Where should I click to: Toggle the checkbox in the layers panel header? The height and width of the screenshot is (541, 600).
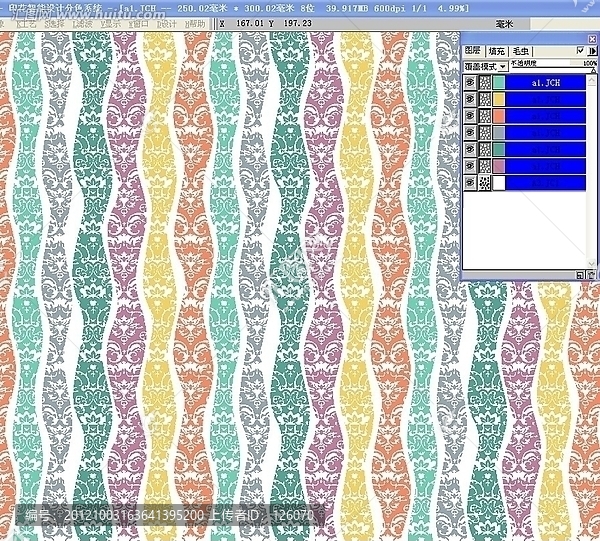580,51
